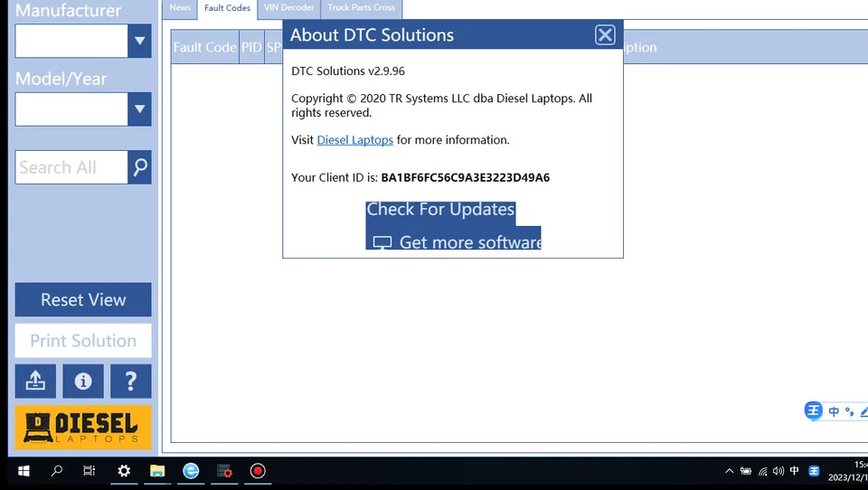This screenshot has height=490, width=868.
Task: Click the tray IME Chinese indicator
Action: click(x=795, y=471)
